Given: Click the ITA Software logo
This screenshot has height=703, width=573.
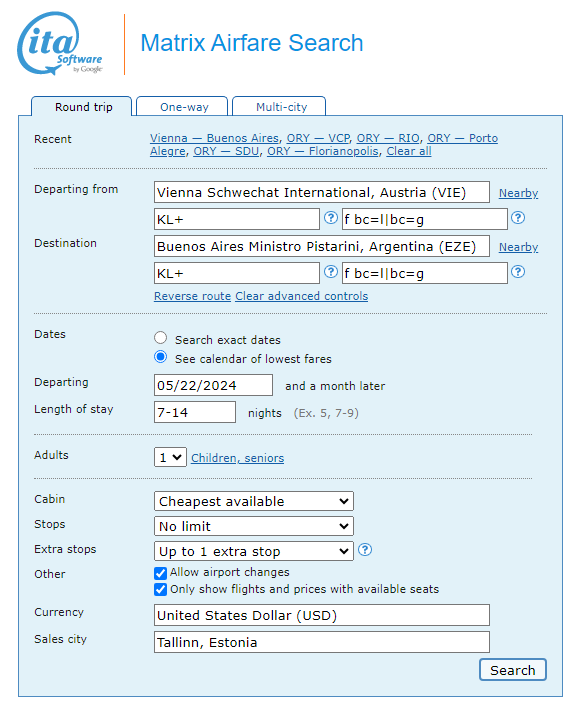Looking at the screenshot, I should [60, 43].
